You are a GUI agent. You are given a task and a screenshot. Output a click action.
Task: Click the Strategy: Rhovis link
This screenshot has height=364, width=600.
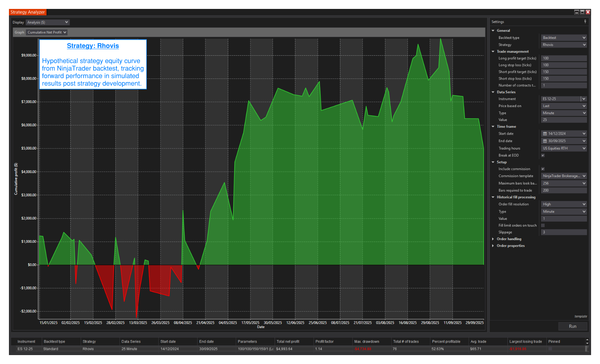pyautogui.click(x=93, y=46)
